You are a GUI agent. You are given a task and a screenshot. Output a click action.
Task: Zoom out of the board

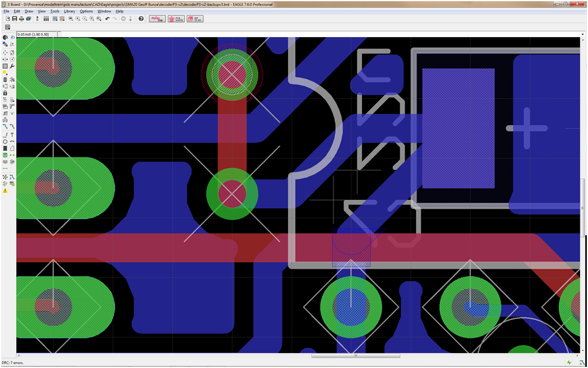point(85,19)
